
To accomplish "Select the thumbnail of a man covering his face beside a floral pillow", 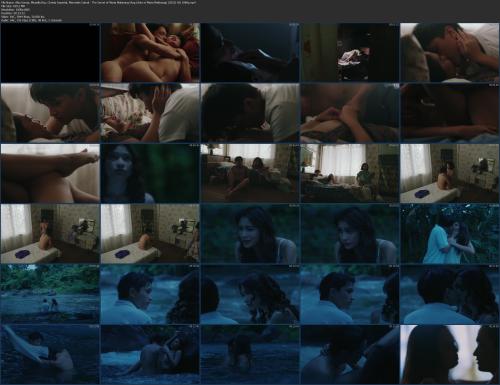I will coord(150,113).
